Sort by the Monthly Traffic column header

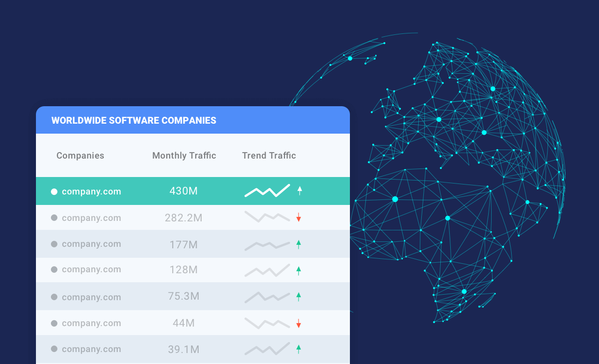pos(184,156)
